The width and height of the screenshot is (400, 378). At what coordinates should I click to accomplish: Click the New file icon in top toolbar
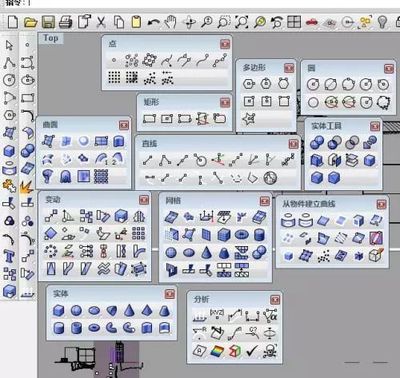pyautogui.click(x=13, y=22)
